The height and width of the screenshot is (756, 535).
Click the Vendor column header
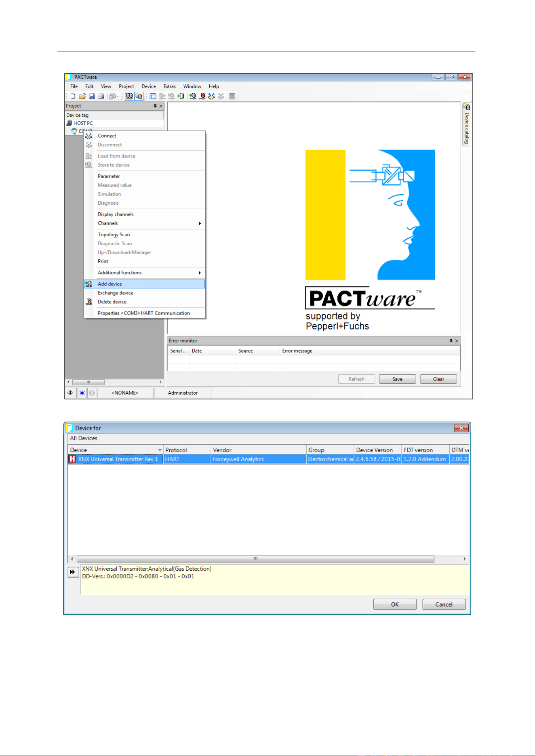tap(259, 450)
